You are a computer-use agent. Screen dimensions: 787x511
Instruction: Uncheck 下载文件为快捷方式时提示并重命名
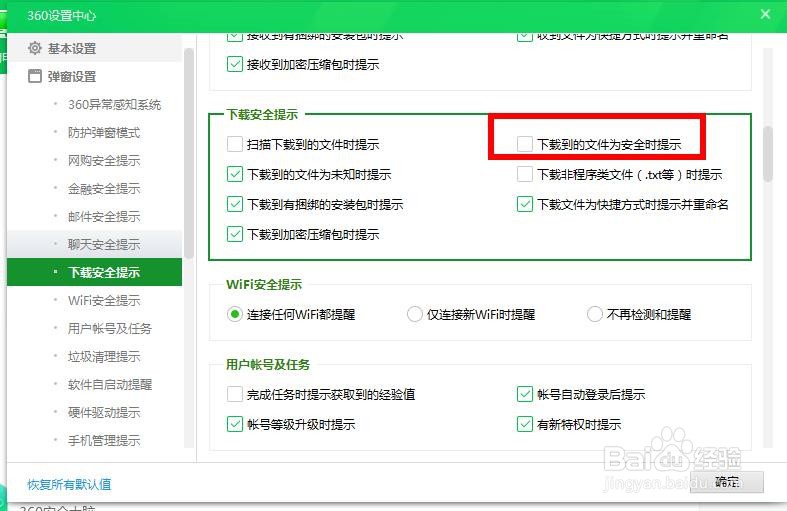[524, 204]
